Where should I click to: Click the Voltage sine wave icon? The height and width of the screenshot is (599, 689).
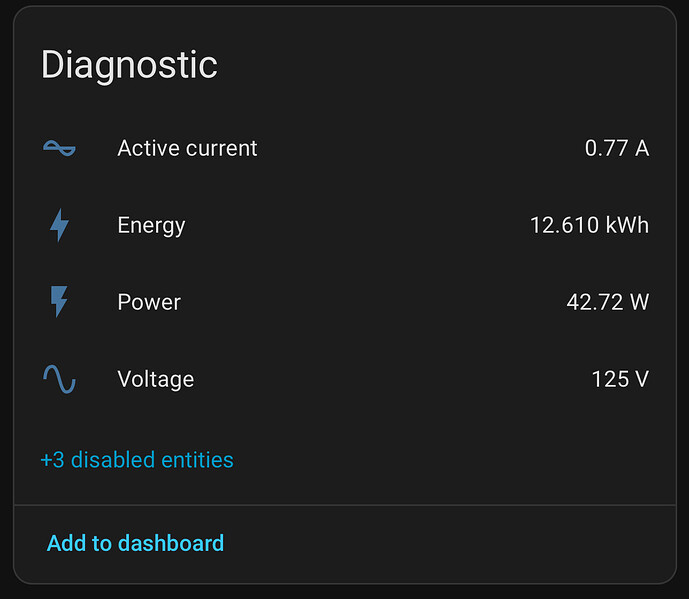[x=59, y=379]
